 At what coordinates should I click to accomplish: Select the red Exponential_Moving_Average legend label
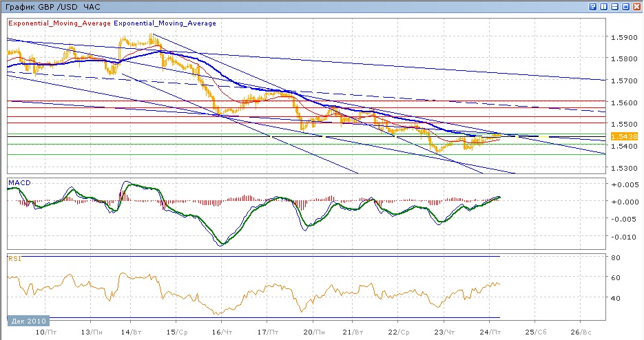(x=59, y=23)
